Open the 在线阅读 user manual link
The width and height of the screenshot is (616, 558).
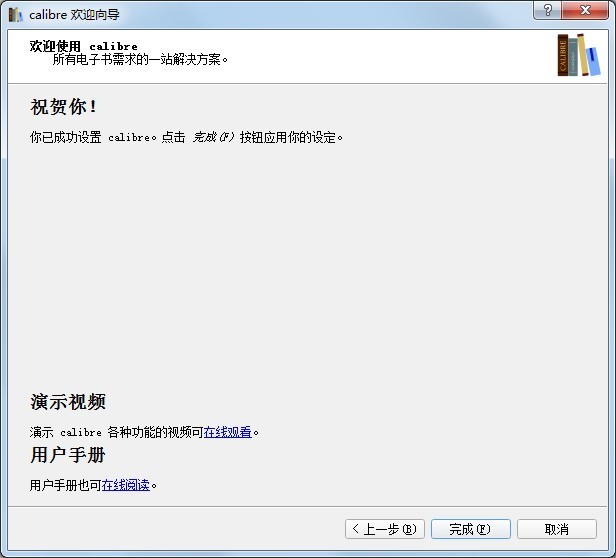[126, 485]
